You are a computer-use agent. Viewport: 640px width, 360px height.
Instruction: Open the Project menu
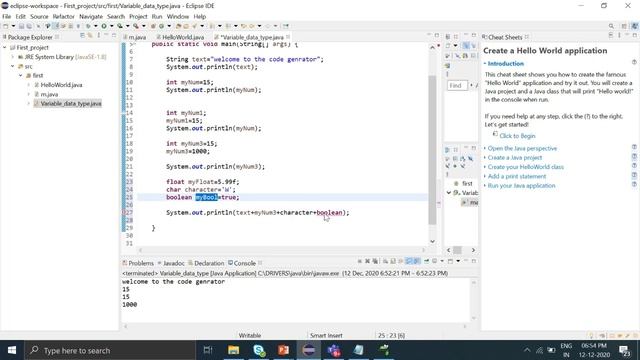click(x=138, y=16)
